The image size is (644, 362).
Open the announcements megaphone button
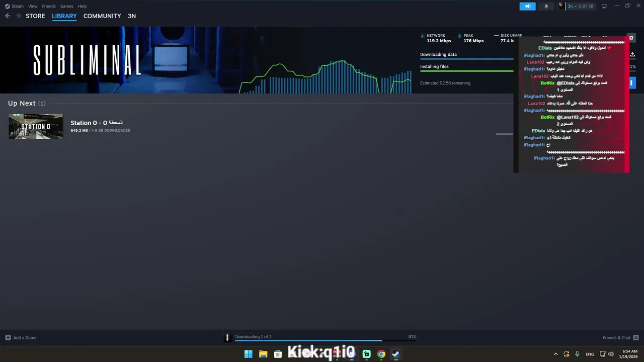tap(528, 6)
